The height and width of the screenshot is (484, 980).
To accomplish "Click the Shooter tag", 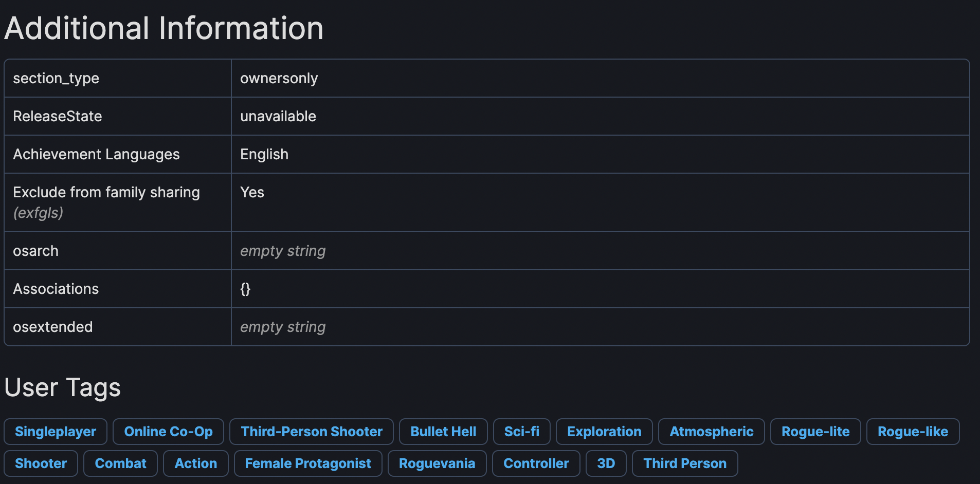I will pyautogui.click(x=41, y=463).
